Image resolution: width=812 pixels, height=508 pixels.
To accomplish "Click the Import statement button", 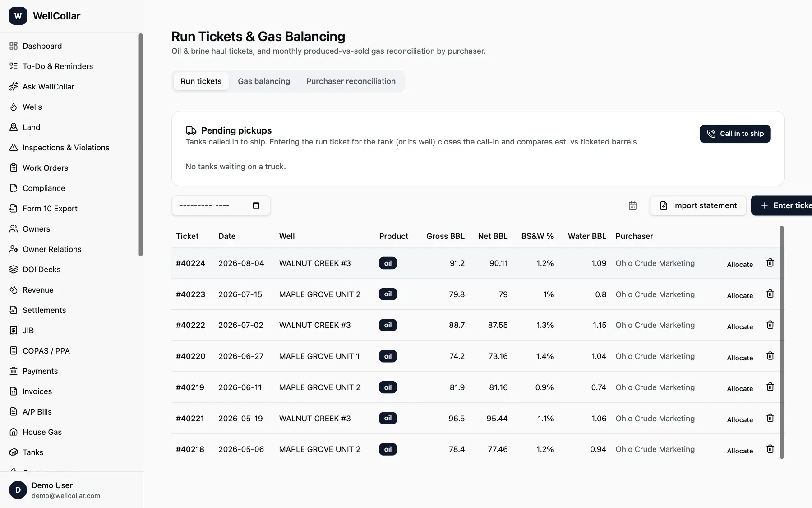I will pyautogui.click(x=698, y=205).
